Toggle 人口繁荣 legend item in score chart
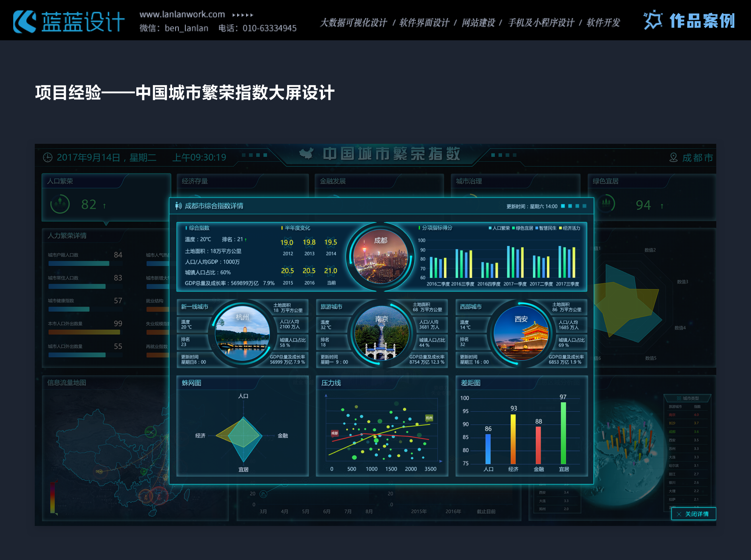The height and width of the screenshot is (560, 751). pos(499,228)
